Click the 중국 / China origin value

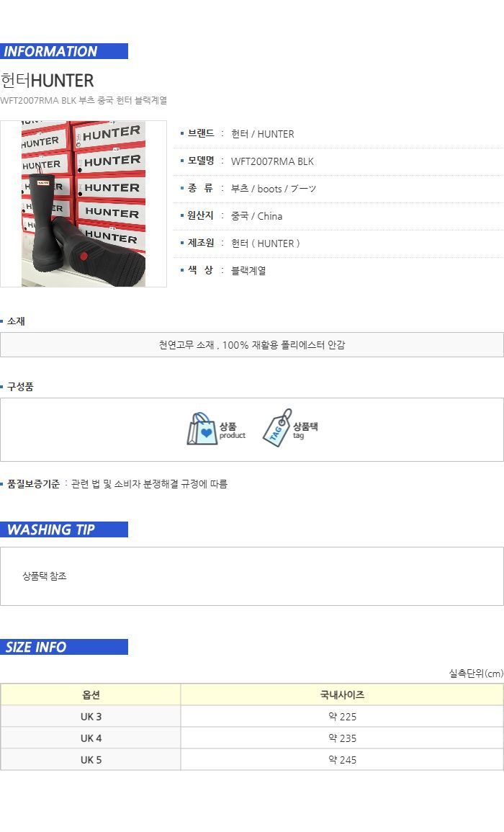[256, 216]
